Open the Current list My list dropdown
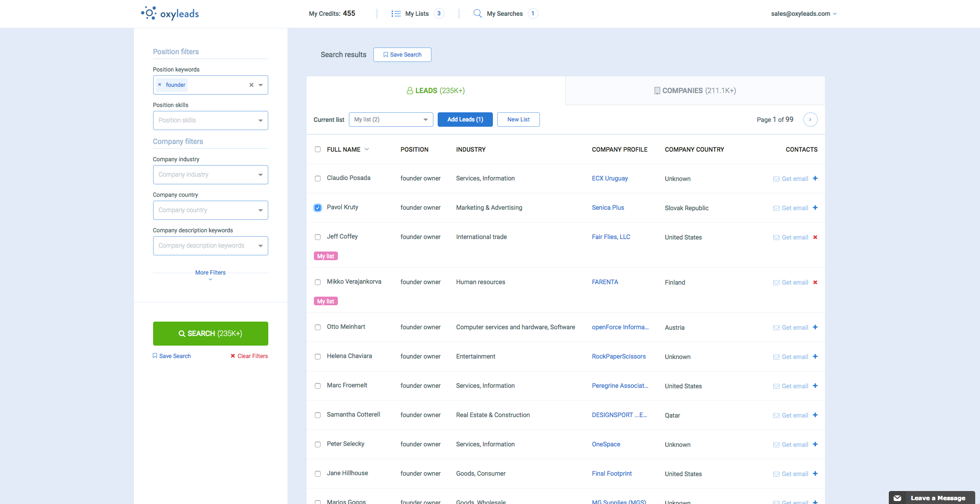 coord(391,120)
